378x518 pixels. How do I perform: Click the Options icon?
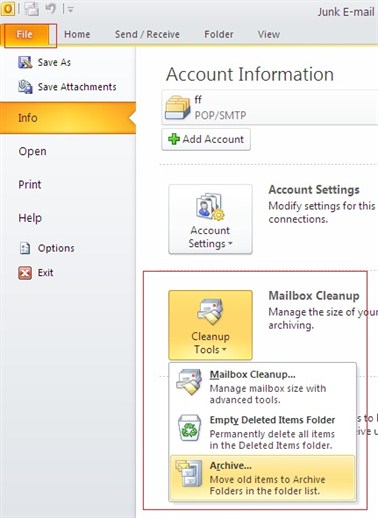click(x=25, y=248)
